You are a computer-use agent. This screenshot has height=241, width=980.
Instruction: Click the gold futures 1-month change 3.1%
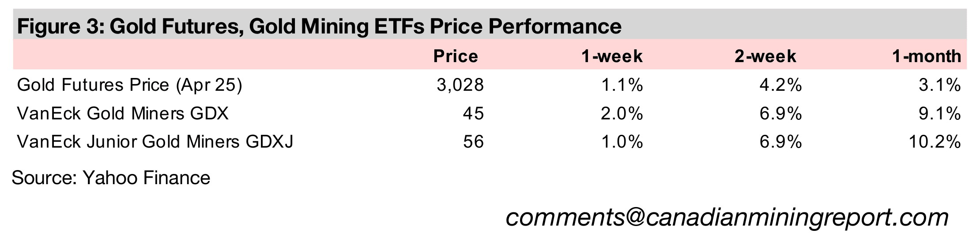click(939, 85)
